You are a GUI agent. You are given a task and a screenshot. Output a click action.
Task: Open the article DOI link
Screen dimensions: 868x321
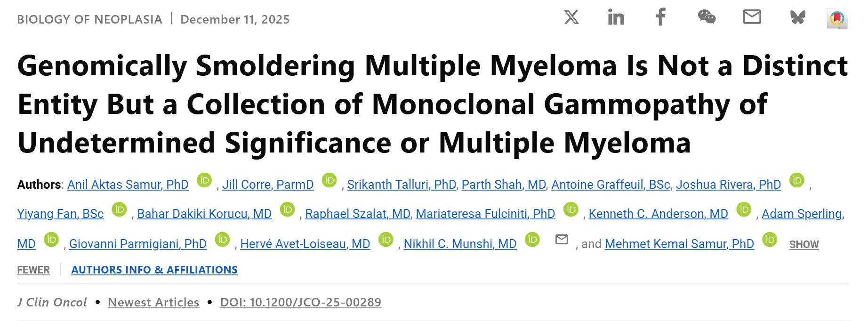pyautogui.click(x=301, y=303)
